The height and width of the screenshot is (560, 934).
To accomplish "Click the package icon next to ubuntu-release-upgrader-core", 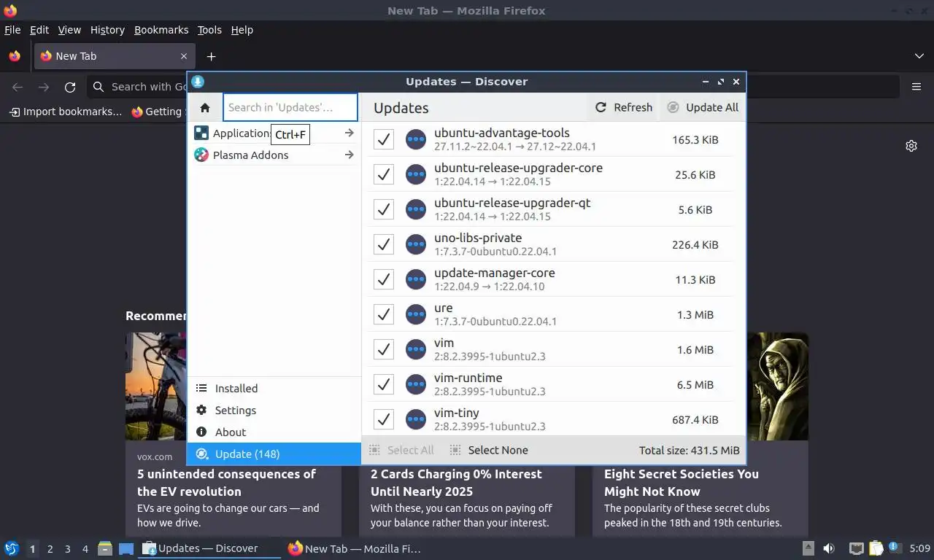I will pyautogui.click(x=416, y=174).
